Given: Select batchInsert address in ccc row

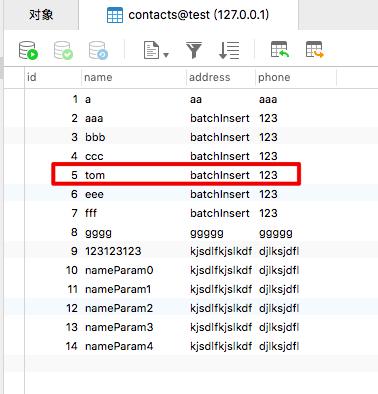Looking at the screenshot, I should tap(220, 156).
